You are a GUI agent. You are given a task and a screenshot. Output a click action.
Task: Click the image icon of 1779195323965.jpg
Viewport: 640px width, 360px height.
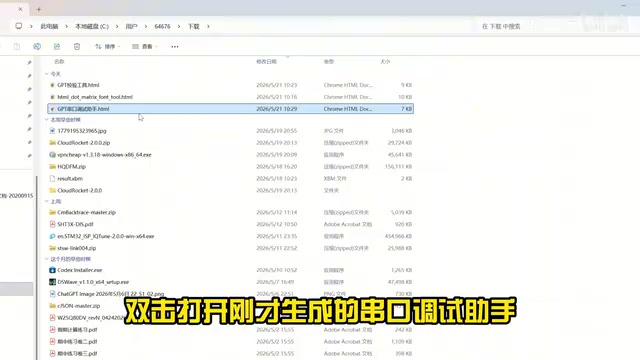[x=52, y=131]
